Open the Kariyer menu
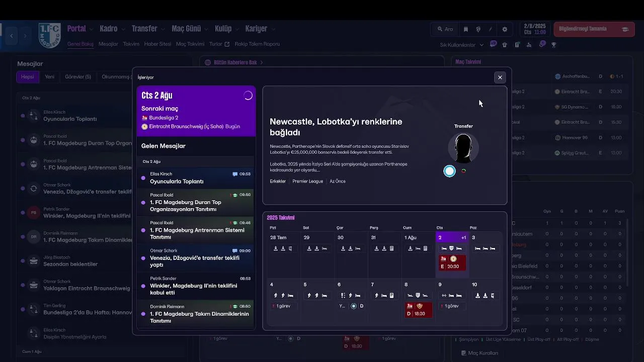 256,29
